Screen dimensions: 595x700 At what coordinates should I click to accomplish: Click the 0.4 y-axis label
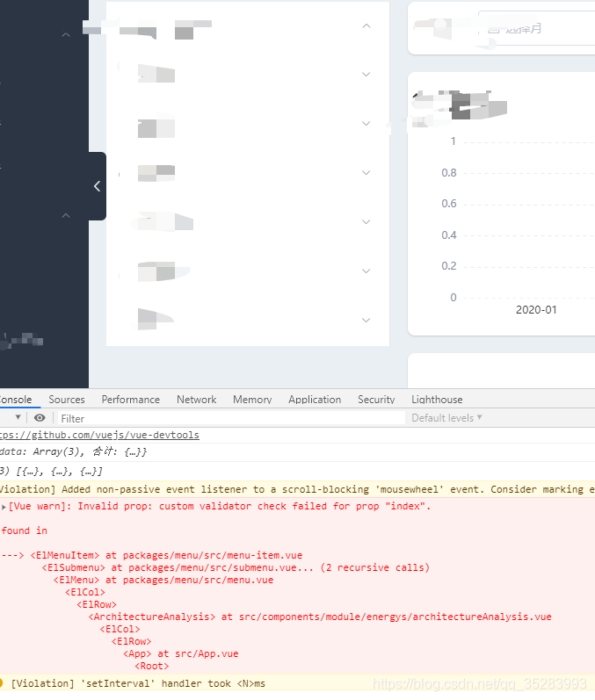pyautogui.click(x=449, y=235)
